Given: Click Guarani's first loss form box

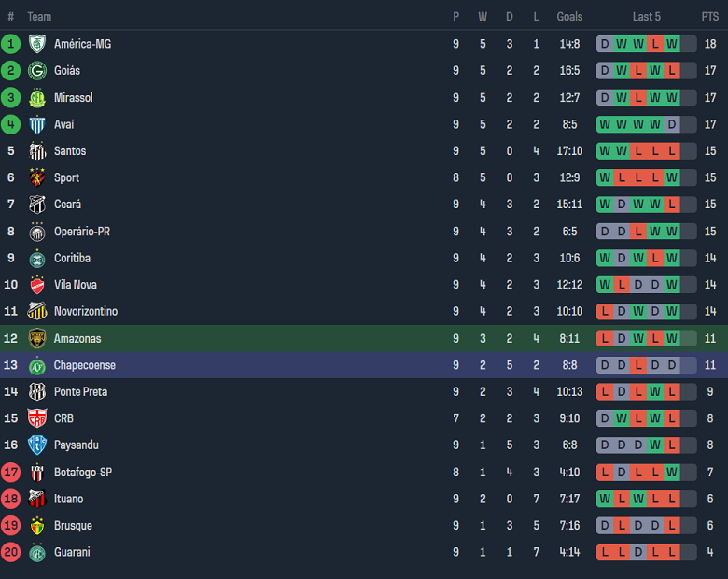Looking at the screenshot, I should (x=605, y=553).
